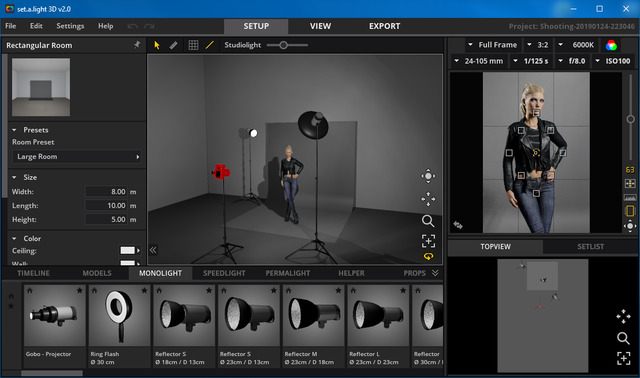Image resolution: width=640 pixels, height=378 pixels.
Task: Frame selection in the 3D viewport
Action: (428, 241)
